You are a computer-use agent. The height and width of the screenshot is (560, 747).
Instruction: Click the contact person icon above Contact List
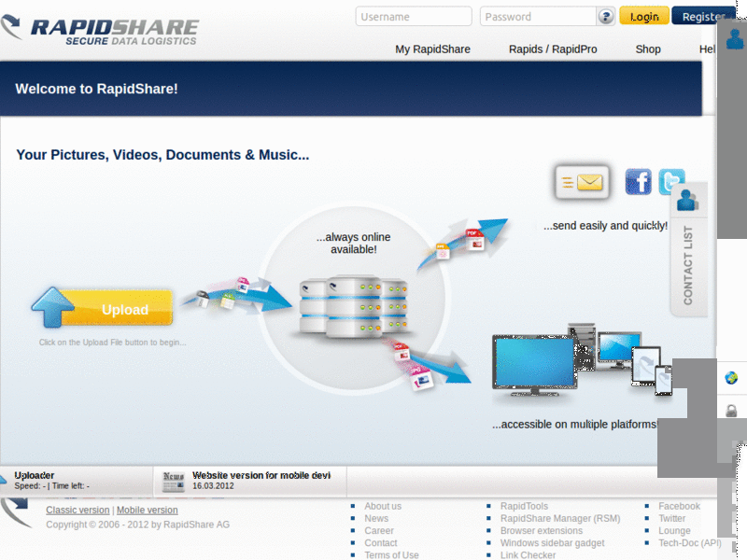pyautogui.click(x=687, y=200)
